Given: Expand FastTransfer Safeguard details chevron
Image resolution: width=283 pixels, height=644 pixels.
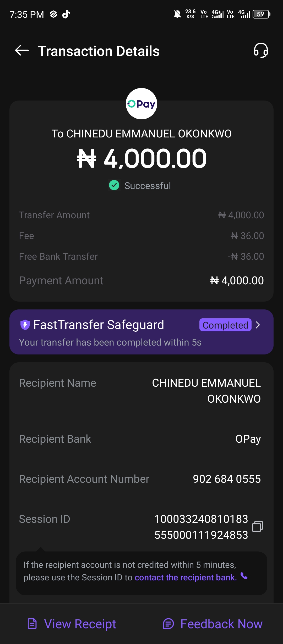Looking at the screenshot, I should [x=258, y=325].
